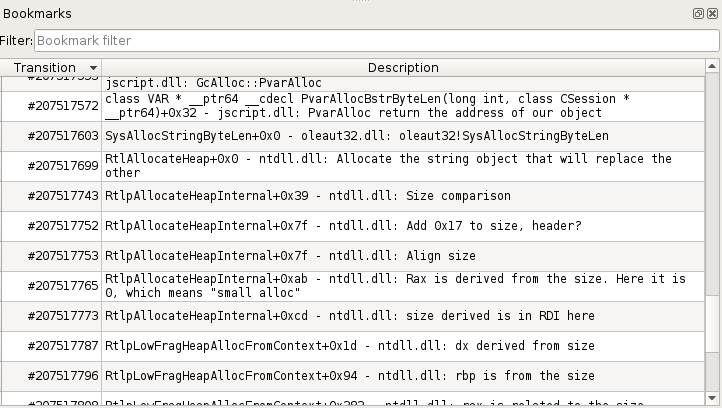Click the Filter label

tap(16, 41)
